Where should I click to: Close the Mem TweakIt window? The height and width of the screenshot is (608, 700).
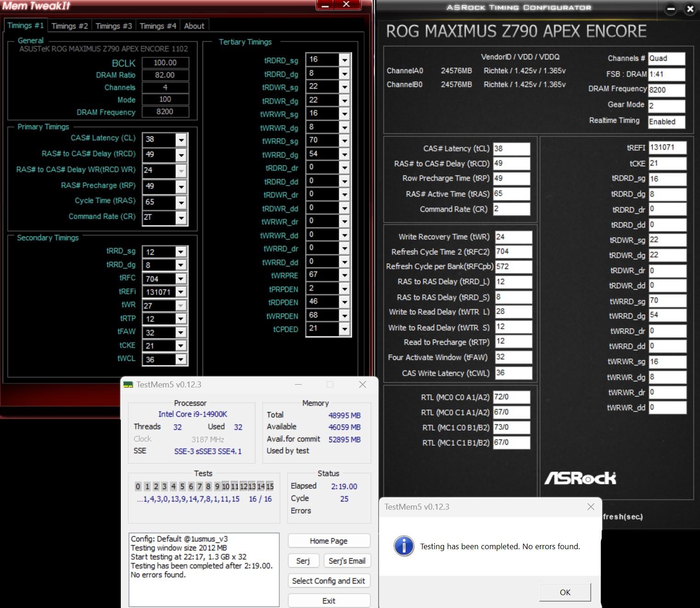click(346, 5)
